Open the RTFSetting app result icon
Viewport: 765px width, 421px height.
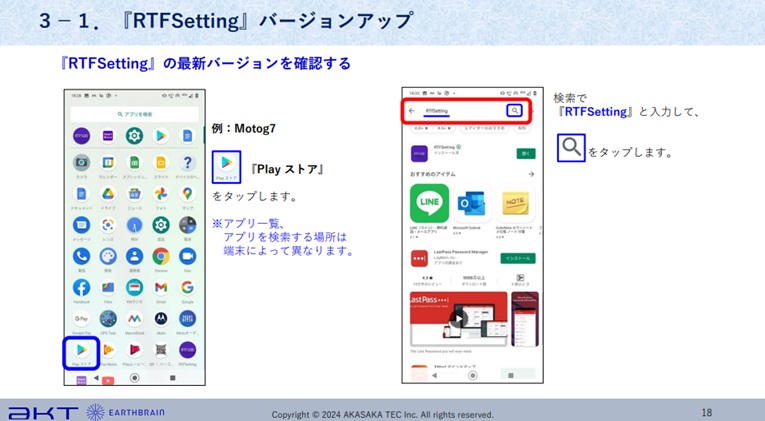coord(419,153)
